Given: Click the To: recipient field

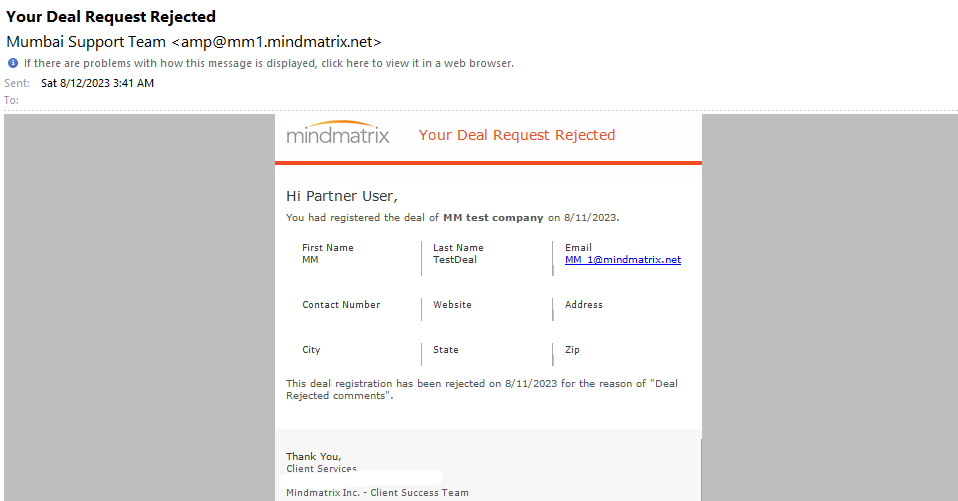Looking at the screenshot, I should click(12, 100).
